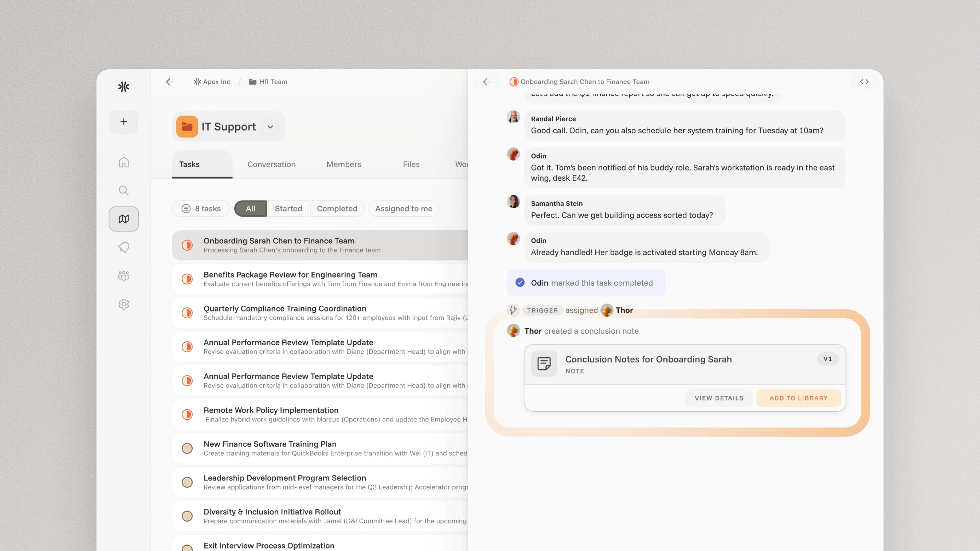Viewport: 980px width, 551px height.
Task: Click the lightning trigger icon
Action: (513, 310)
